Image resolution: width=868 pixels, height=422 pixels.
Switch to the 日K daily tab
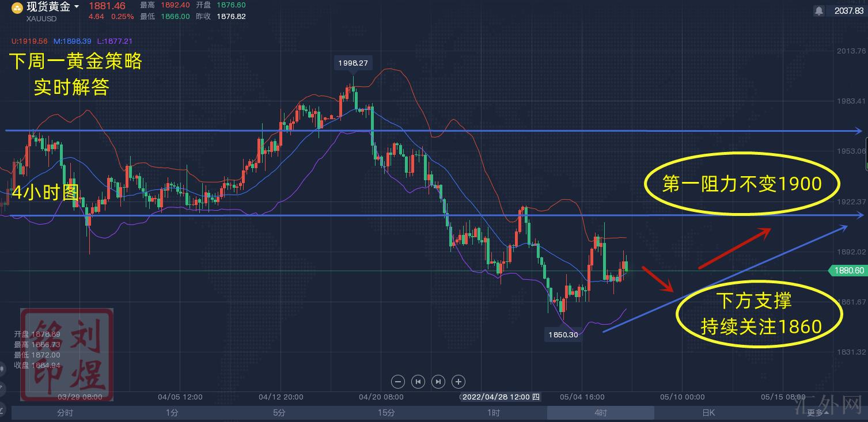(708, 412)
